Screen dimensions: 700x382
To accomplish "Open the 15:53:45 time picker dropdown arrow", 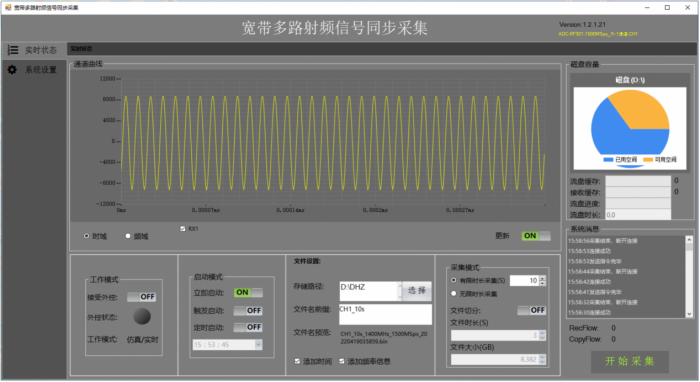I will point(258,345).
